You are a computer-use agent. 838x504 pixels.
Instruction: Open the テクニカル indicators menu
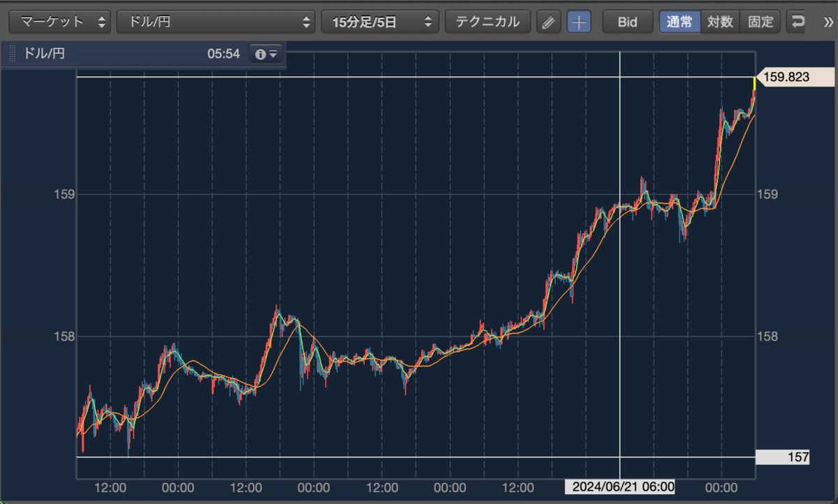click(x=487, y=22)
